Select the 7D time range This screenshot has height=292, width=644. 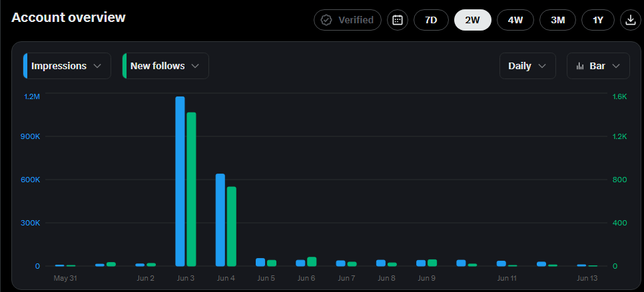(x=431, y=20)
